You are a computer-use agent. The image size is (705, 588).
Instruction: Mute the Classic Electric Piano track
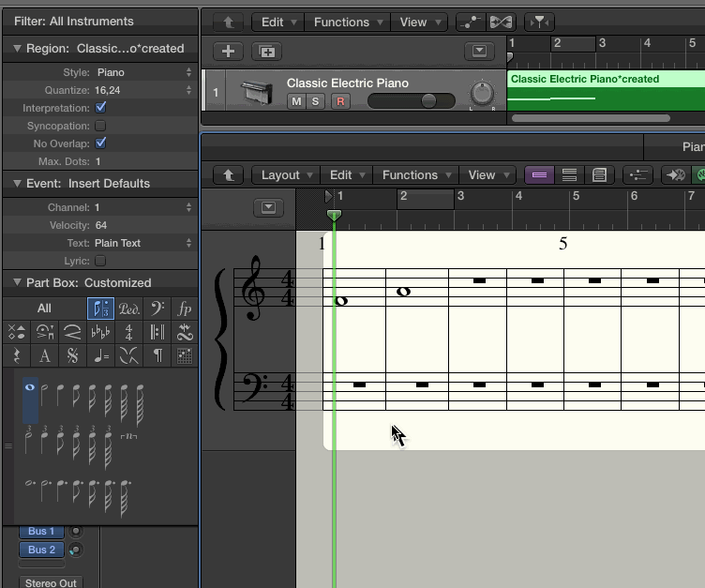pyautogui.click(x=296, y=101)
